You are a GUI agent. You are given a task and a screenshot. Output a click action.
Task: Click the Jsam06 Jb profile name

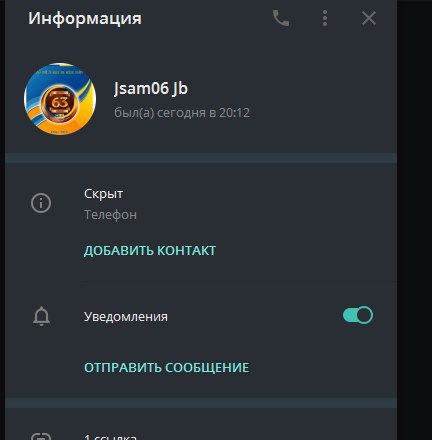[x=151, y=88]
